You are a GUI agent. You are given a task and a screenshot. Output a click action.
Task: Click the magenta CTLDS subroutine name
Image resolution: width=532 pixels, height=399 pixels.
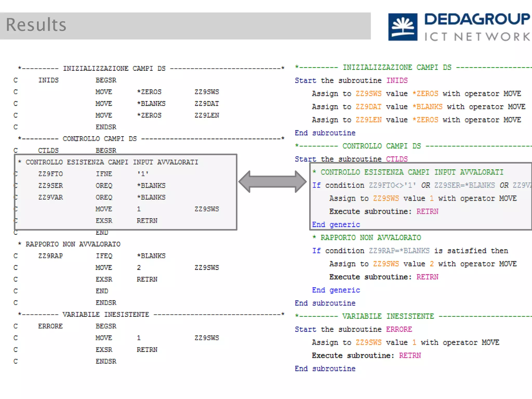(397, 159)
